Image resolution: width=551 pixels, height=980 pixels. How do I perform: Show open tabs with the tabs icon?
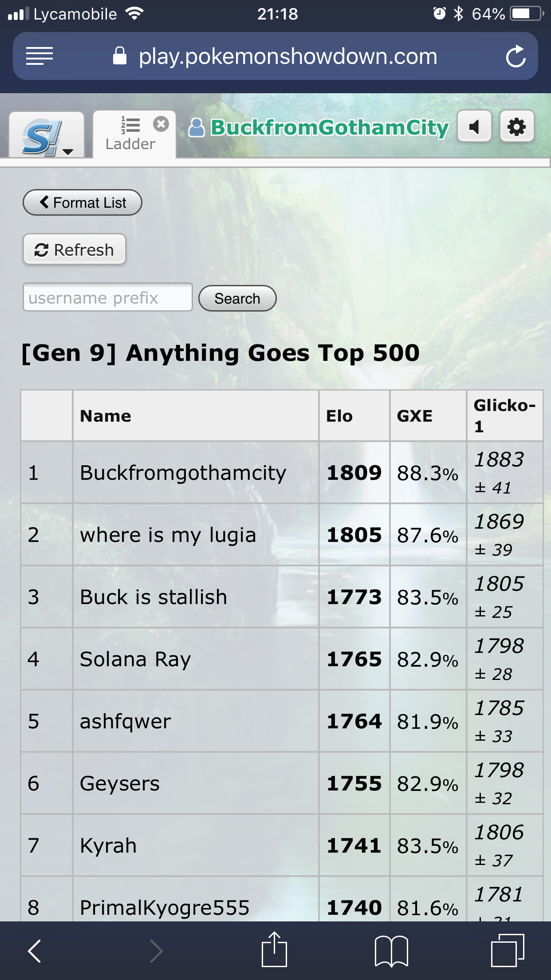click(x=508, y=950)
